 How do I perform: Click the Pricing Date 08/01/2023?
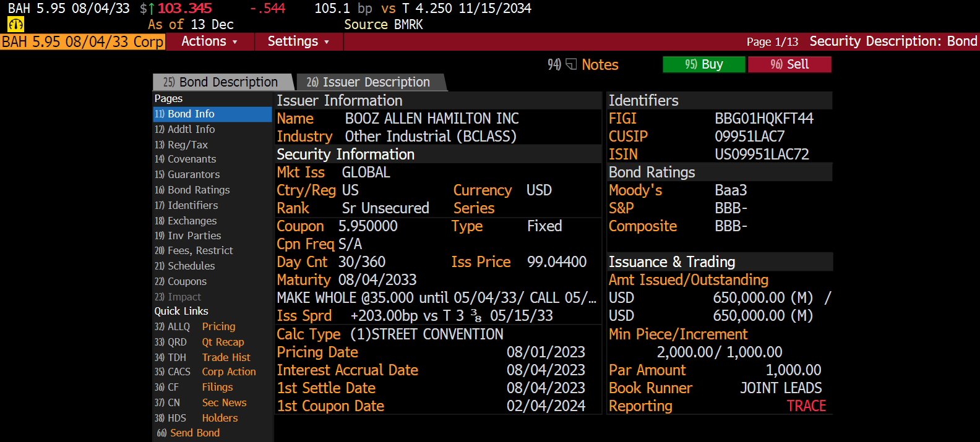click(x=546, y=352)
